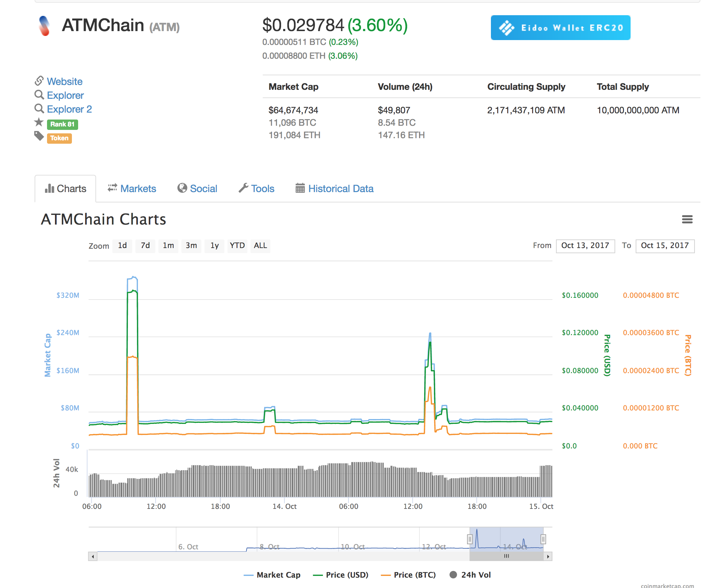Click the wrench icon on Tools tab
Image resolution: width=726 pixels, height=588 pixels.
coord(243,188)
